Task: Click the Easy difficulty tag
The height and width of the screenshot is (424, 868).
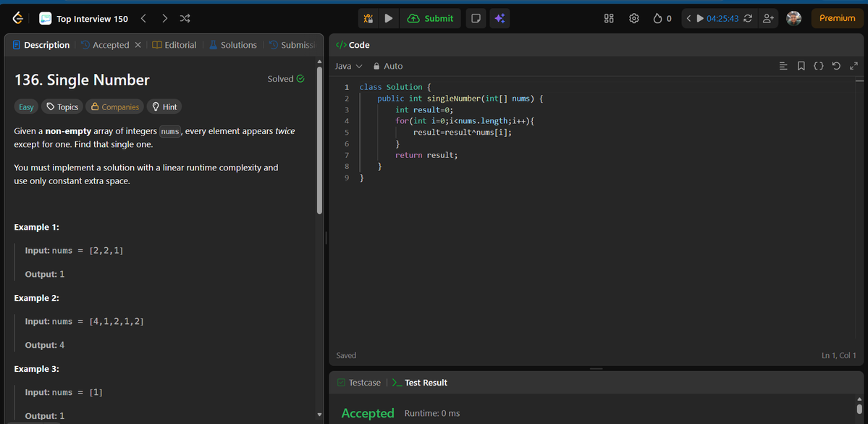Action: pyautogui.click(x=26, y=107)
